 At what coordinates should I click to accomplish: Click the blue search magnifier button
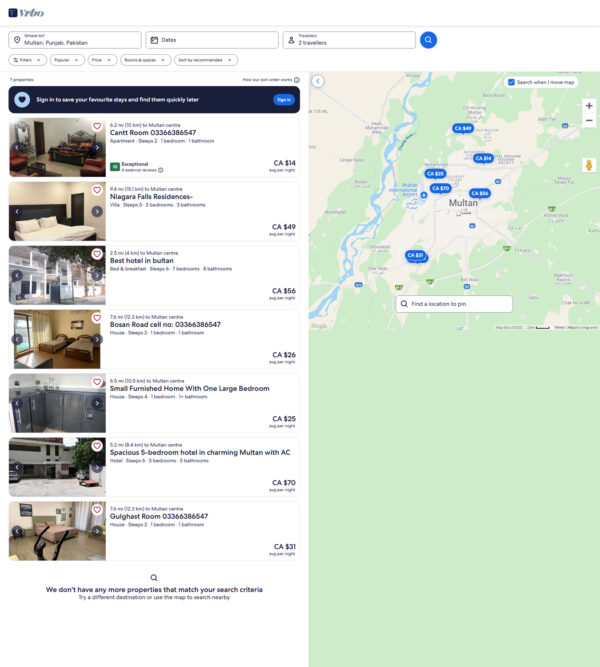(428, 40)
